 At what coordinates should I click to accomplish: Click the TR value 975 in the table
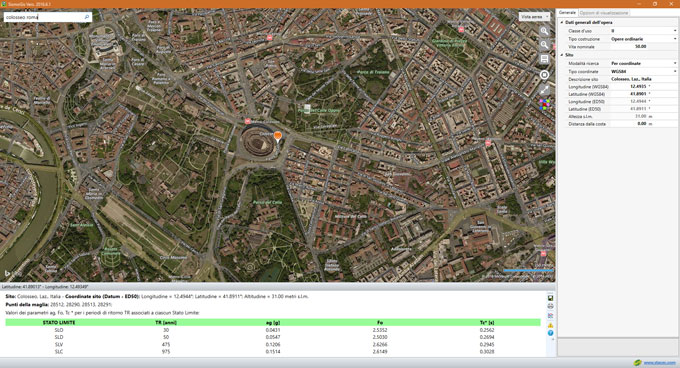166,352
